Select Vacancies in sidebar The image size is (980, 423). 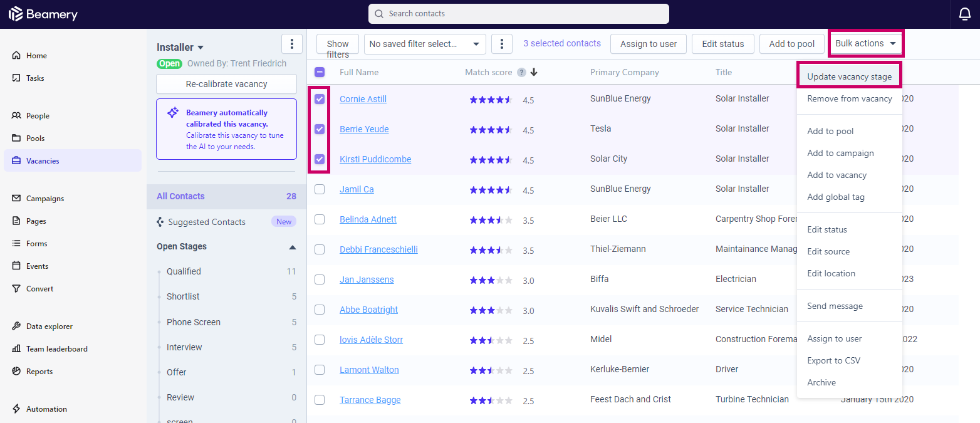(x=73, y=160)
